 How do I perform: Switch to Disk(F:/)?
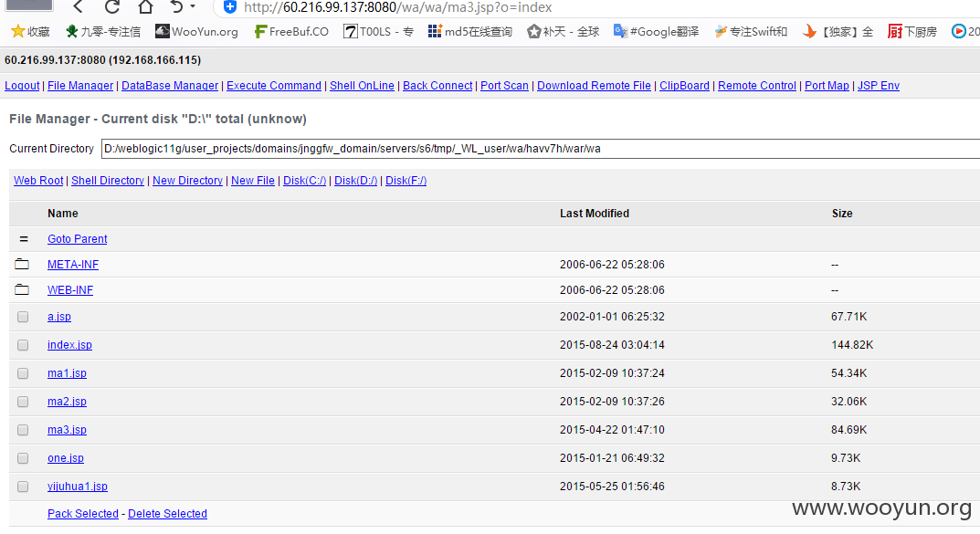point(406,181)
